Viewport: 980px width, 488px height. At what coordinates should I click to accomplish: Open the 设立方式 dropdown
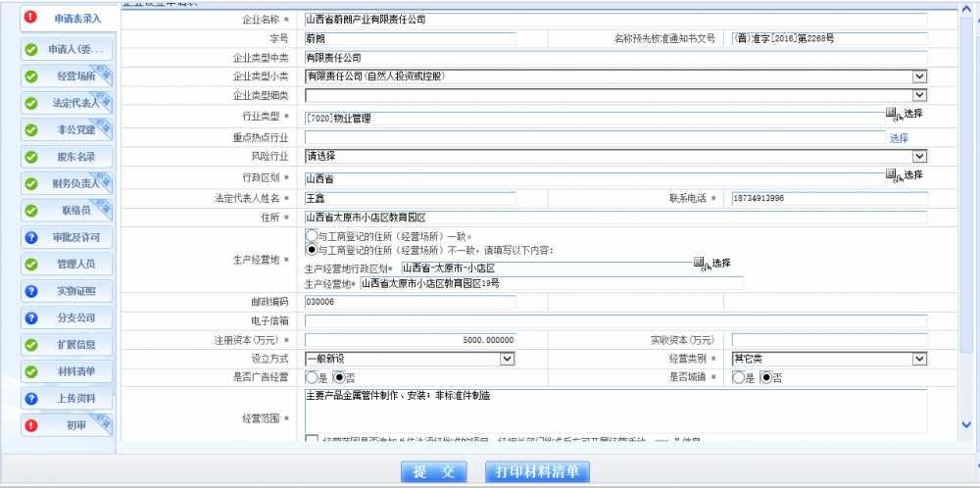507,359
